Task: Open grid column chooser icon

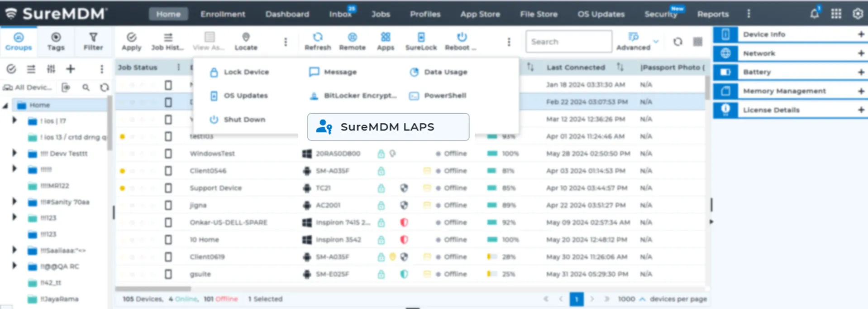Action: point(698,42)
